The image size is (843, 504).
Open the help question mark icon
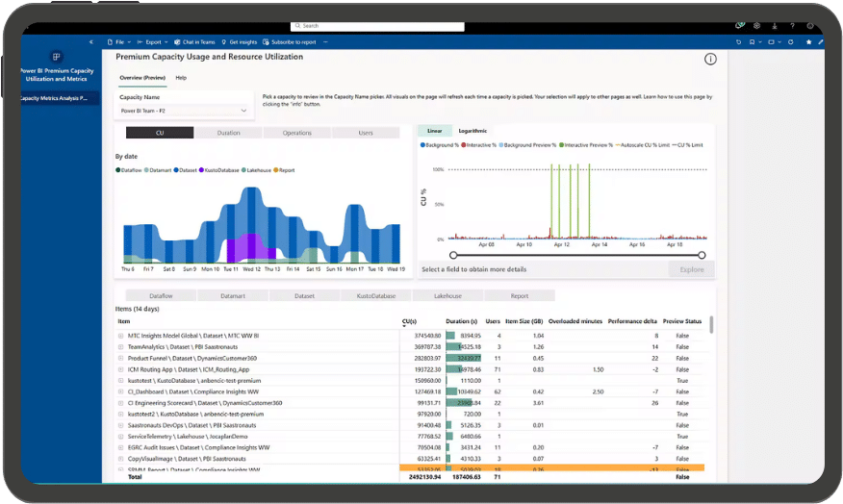[792, 26]
